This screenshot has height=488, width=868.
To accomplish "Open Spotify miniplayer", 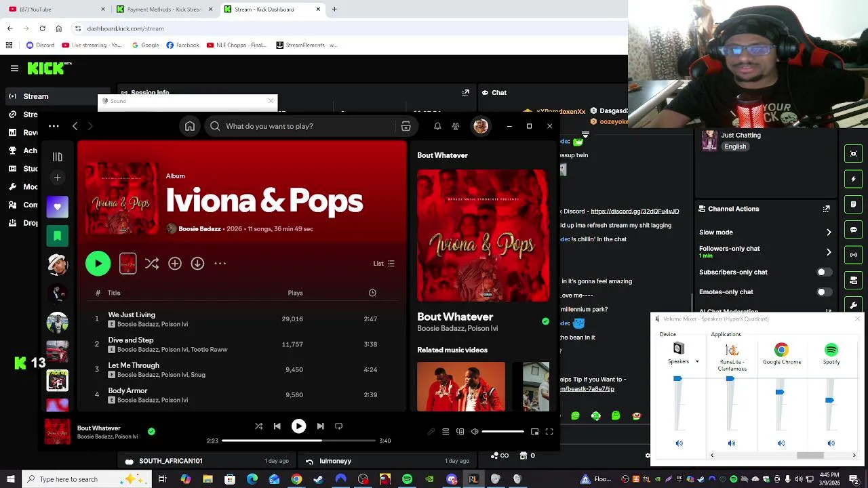I will click(534, 432).
